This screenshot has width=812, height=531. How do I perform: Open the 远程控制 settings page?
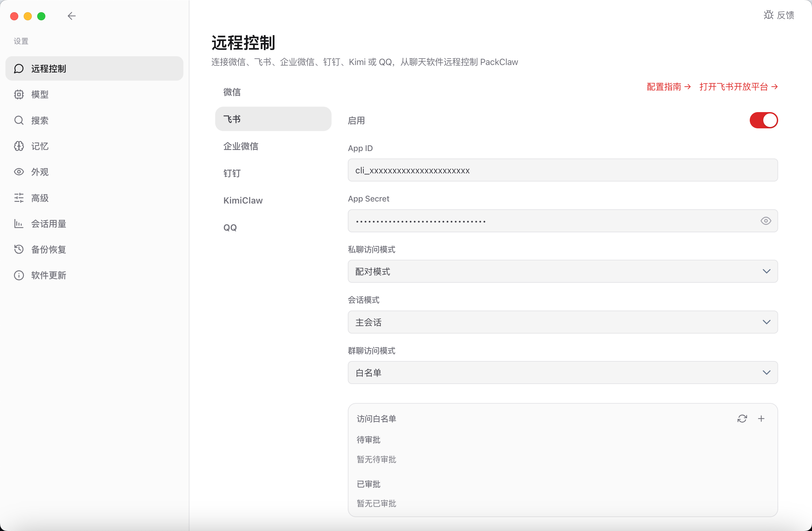[94, 68]
